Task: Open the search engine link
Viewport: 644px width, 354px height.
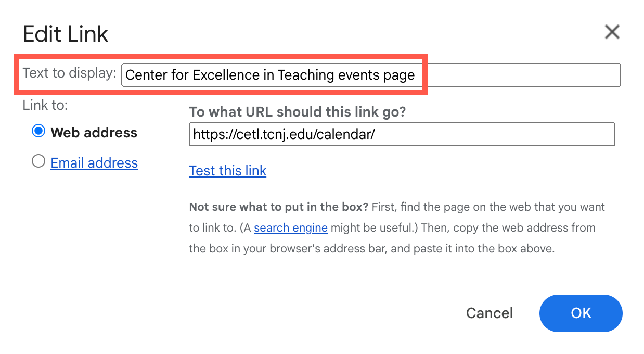Action: pos(290,227)
